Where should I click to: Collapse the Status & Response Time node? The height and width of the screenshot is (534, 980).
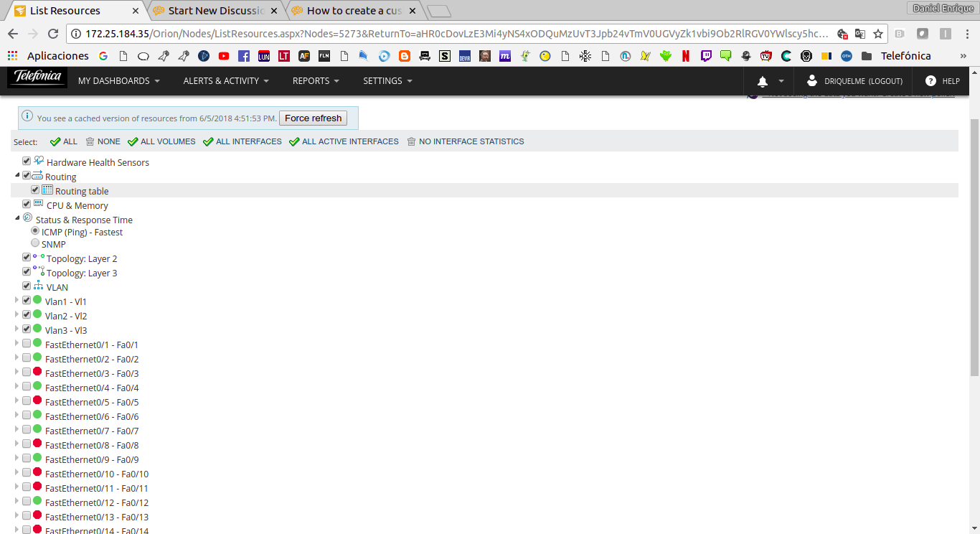(17, 218)
